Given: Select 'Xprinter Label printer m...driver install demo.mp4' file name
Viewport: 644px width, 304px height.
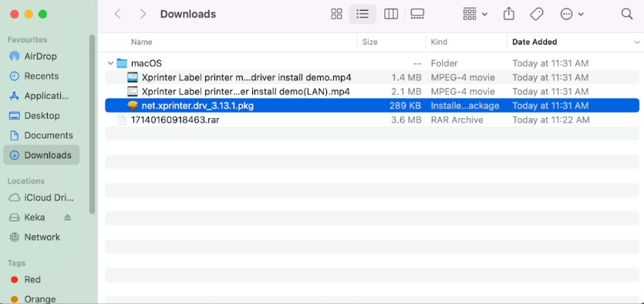Looking at the screenshot, I should pyautogui.click(x=247, y=77).
